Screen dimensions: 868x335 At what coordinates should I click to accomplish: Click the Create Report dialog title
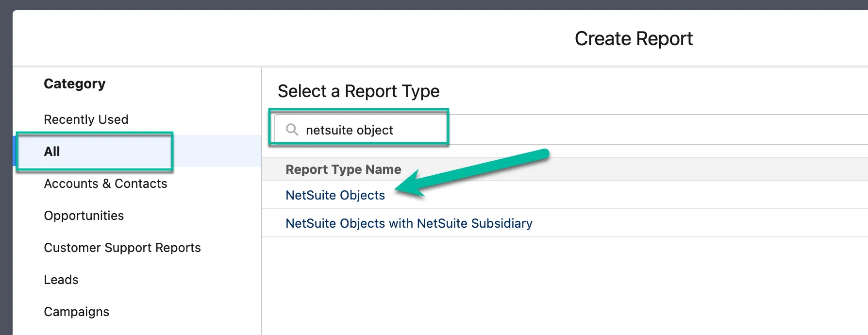tap(634, 39)
